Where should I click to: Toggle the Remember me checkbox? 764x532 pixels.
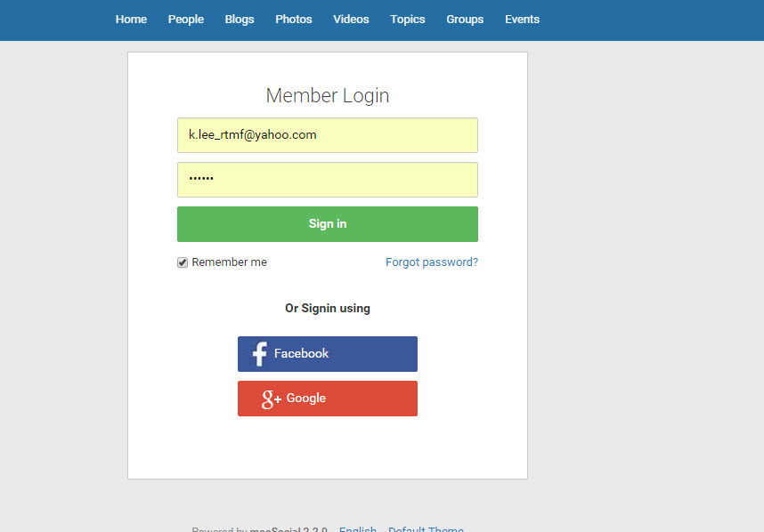[x=183, y=262]
